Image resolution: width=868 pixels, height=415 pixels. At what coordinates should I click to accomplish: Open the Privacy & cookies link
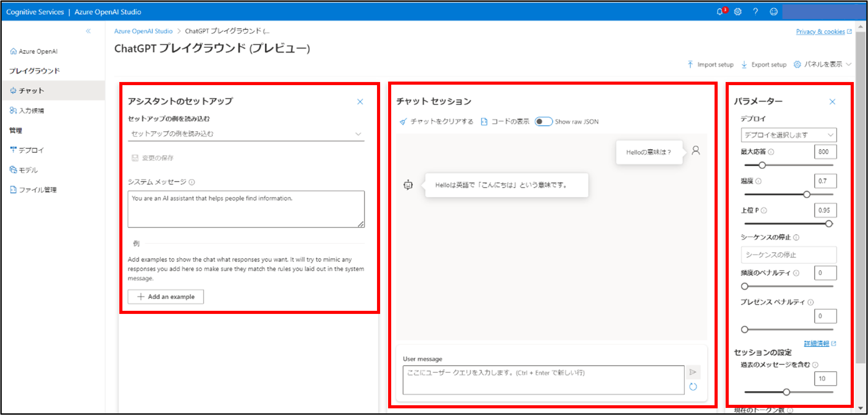point(820,31)
